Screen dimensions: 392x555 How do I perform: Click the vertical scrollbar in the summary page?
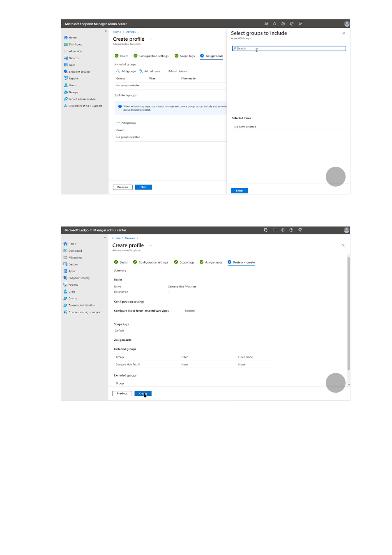[349, 312]
